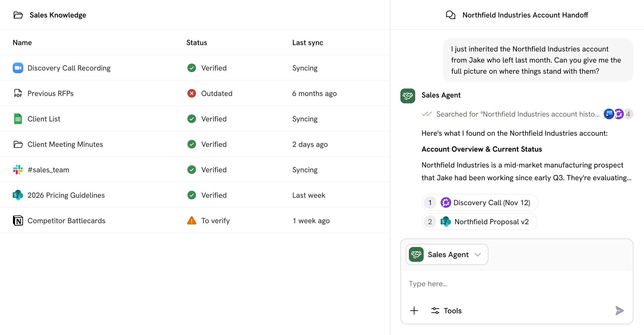Screen dimensions: 644x335
Task: Click the chat bubble icon in the conversation header
Action: [451, 15]
